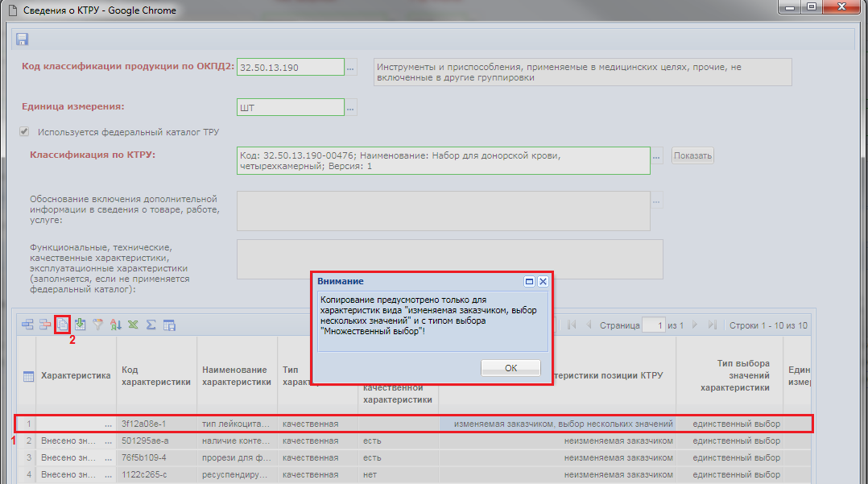Click the page number input field

pyautogui.click(x=653, y=325)
